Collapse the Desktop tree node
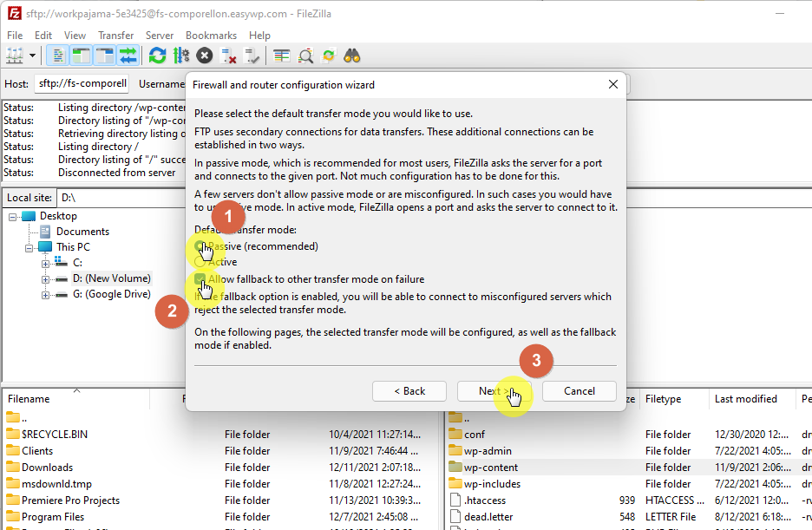The image size is (812, 530). (13, 217)
